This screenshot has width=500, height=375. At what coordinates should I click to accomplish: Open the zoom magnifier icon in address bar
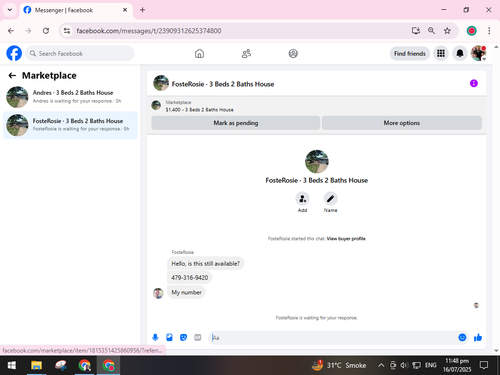click(x=431, y=31)
